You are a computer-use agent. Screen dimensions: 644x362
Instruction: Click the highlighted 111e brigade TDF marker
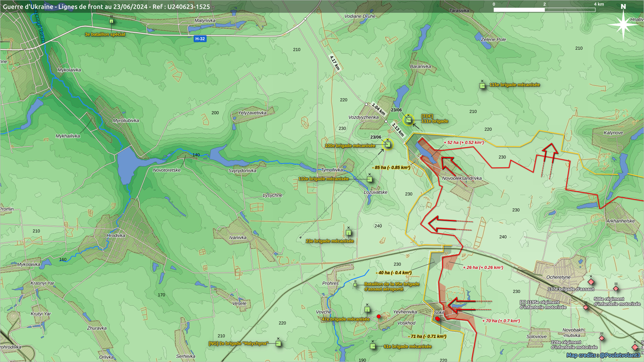click(x=408, y=120)
